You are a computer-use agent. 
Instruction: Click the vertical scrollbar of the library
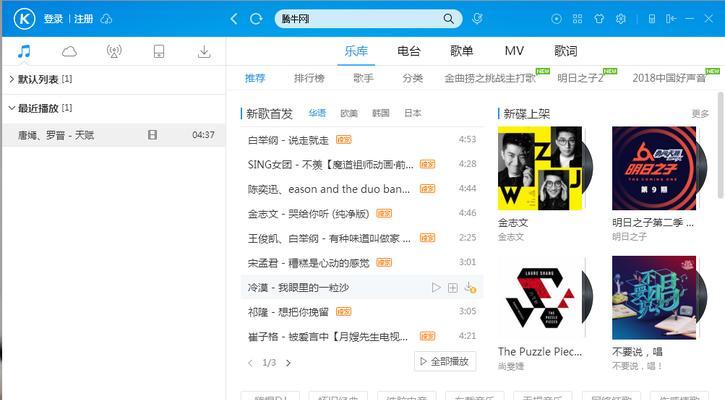[720, 145]
